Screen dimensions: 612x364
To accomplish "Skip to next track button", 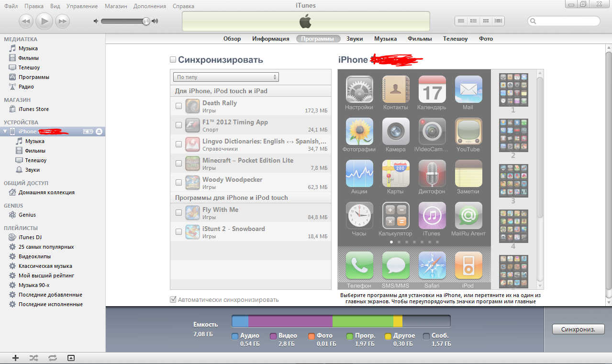I will [63, 21].
